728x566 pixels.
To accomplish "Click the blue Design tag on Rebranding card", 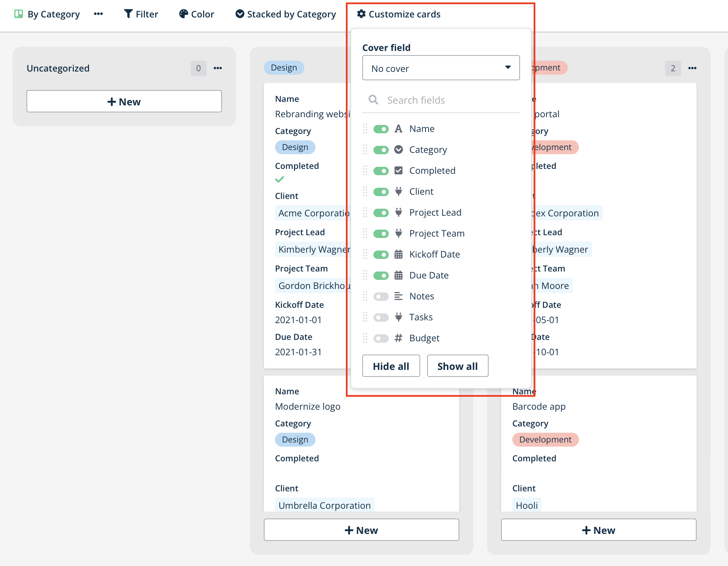I will [x=295, y=147].
